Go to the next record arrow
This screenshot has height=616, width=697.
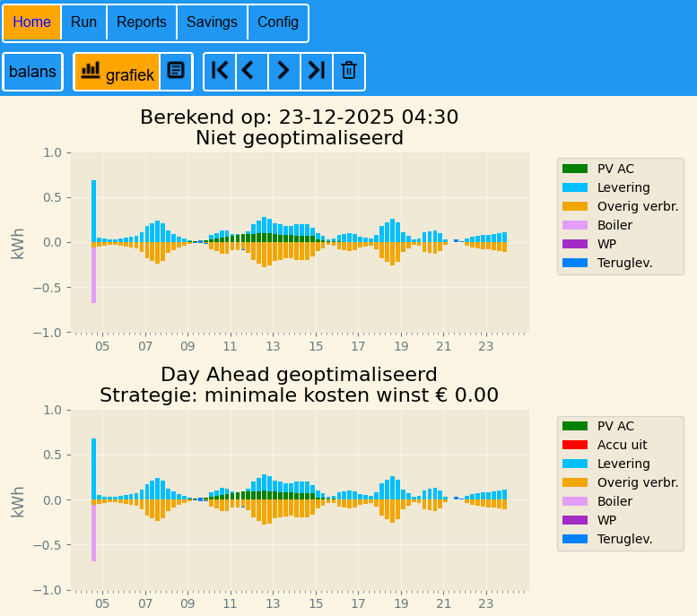point(284,71)
